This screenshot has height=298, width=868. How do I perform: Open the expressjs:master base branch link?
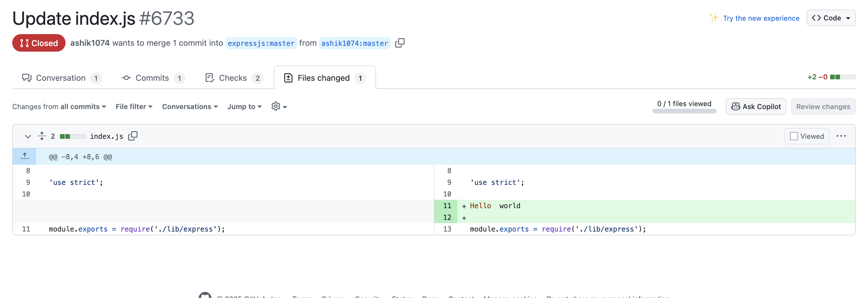click(x=261, y=43)
